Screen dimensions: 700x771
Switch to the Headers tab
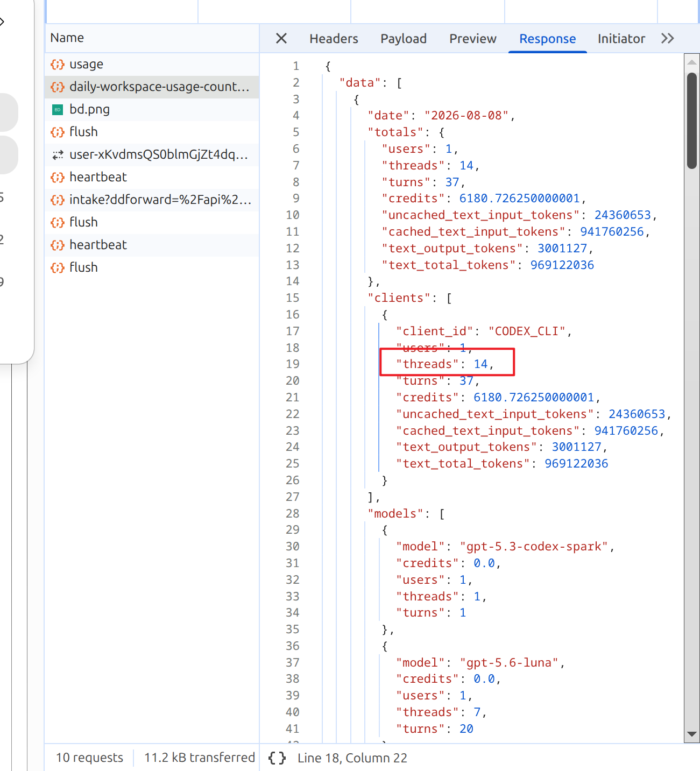334,39
